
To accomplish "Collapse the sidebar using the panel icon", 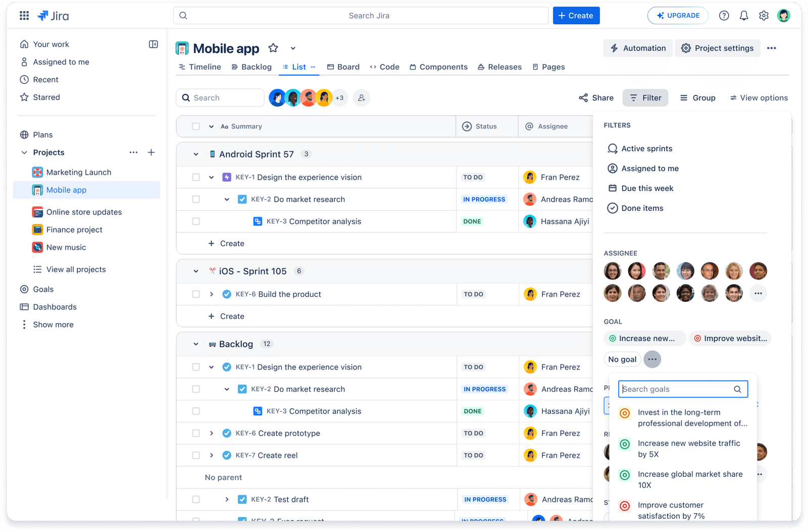I will coord(154,44).
